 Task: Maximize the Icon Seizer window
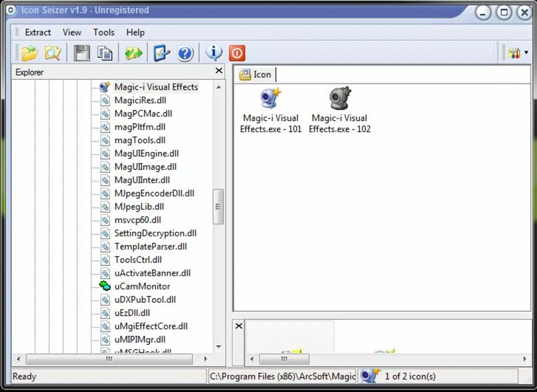point(504,13)
